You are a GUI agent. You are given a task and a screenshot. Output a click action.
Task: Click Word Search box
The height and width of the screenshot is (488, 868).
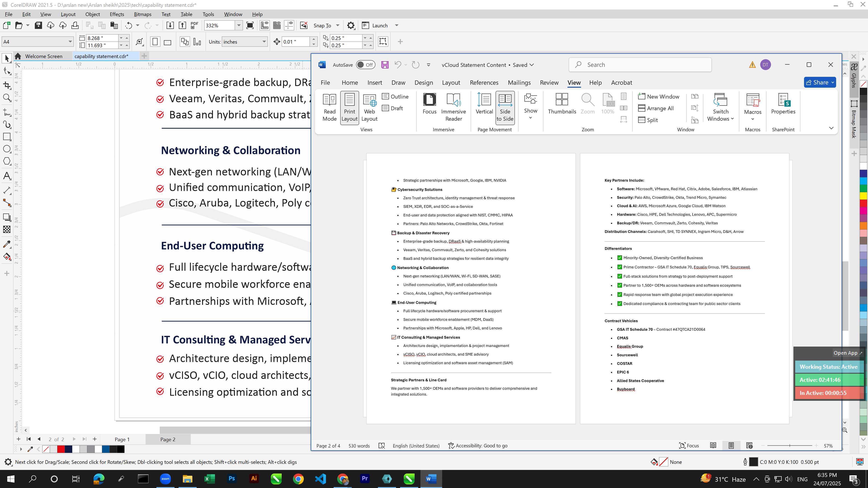[640, 65]
